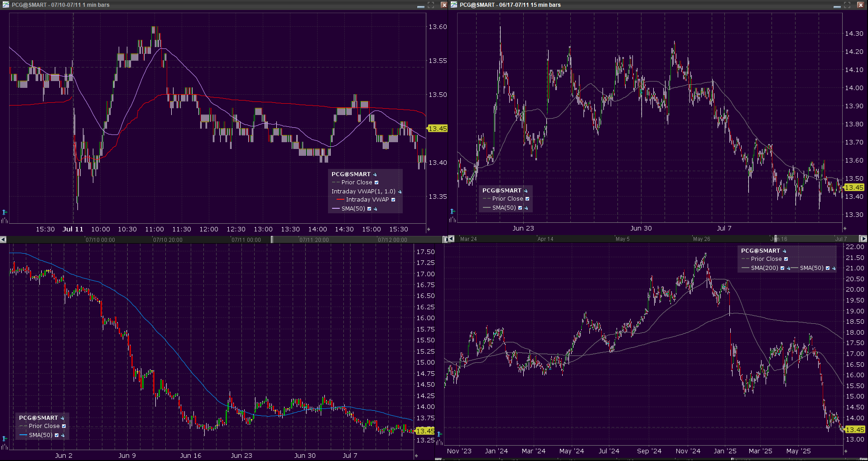868x461 pixels.
Task: Click chart icon in 1 min bars title bar
Action: [x=5, y=5]
